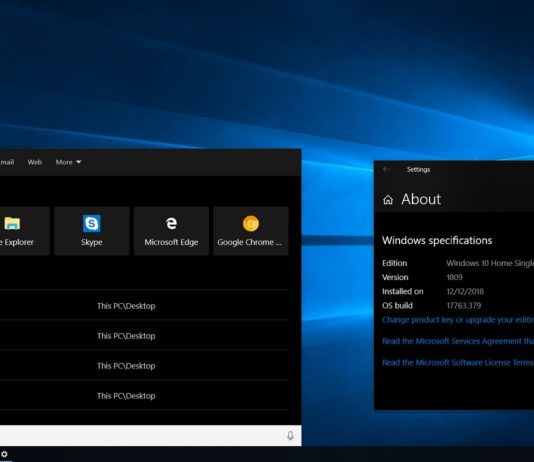Select the fourth 'This PC\Desktop' recent item
The width and height of the screenshot is (534, 462).
tap(144, 396)
